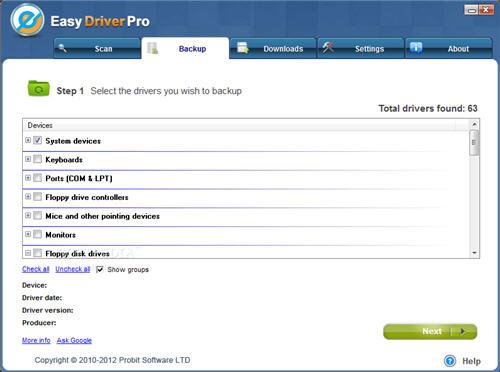The image size is (500, 372).
Task: Expand the Monitors group
Action: [28, 234]
